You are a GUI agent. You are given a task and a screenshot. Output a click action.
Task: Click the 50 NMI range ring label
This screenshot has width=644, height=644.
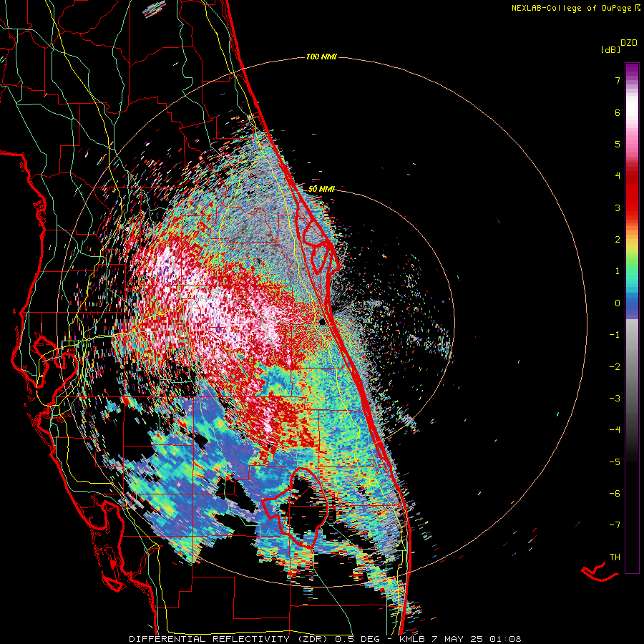pyautogui.click(x=321, y=189)
